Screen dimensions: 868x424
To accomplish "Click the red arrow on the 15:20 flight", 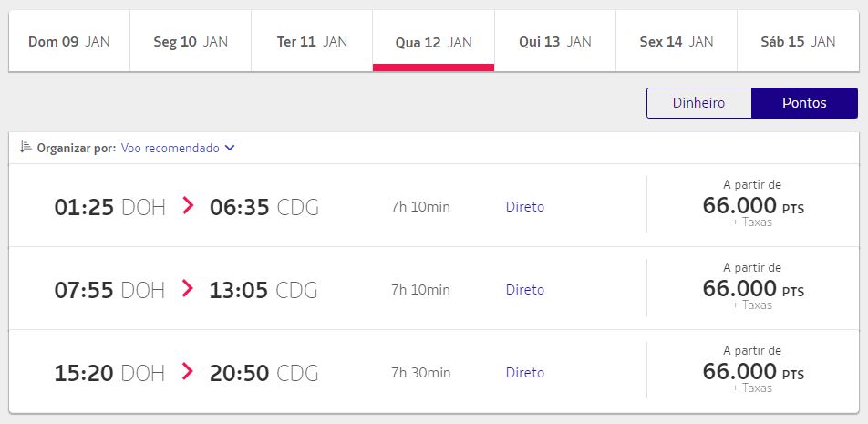I will pos(188,371).
